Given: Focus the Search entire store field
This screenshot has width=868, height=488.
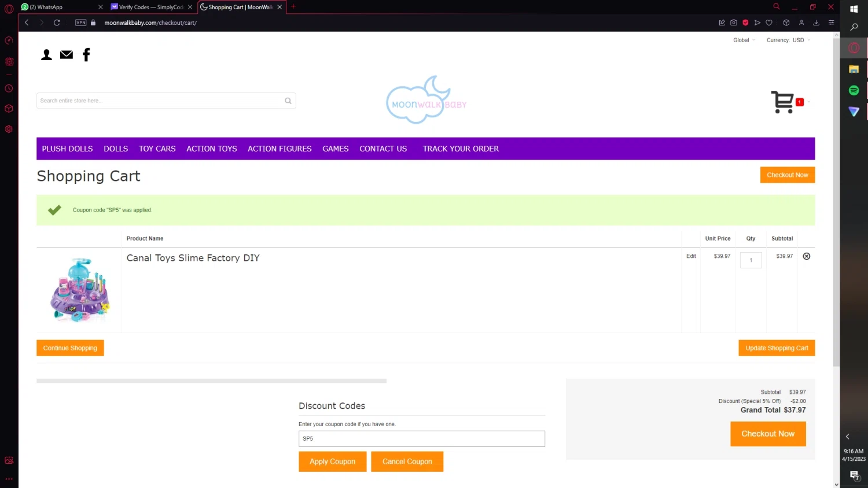Looking at the screenshot, I should click(166, 101).
